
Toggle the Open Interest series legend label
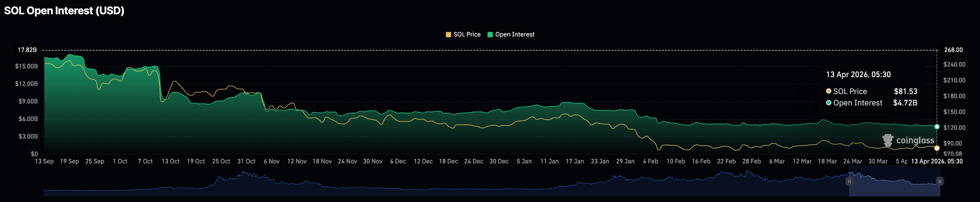[x=514, y=35]
